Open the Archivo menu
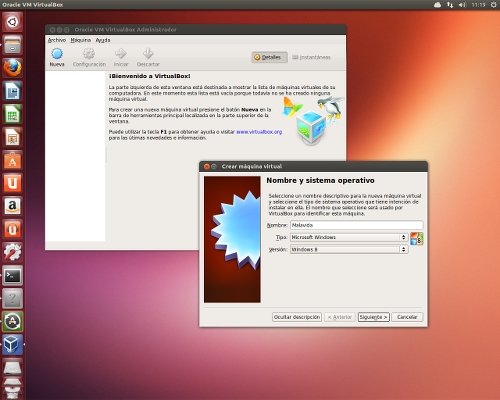This screenshot has width=500, height=400. click(x=57, y=40)
